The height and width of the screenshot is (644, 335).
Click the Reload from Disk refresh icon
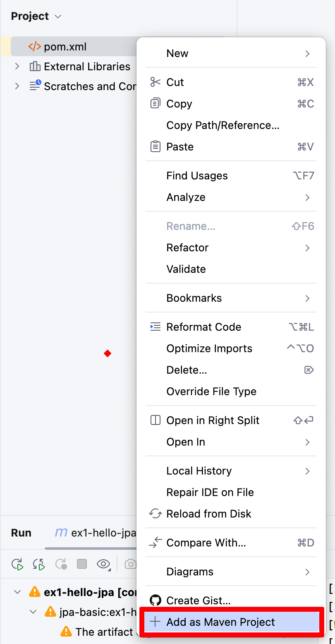click(155, 514)
